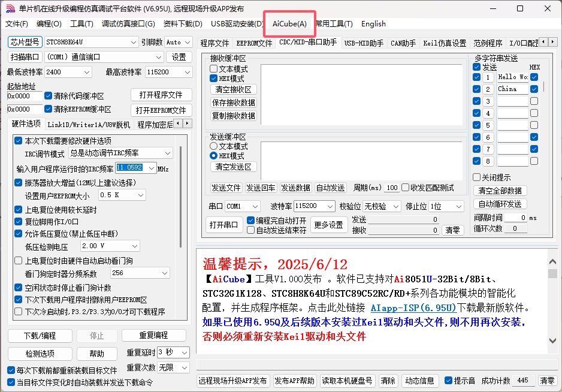Image resolution: width=562 pixels, height=392 pixels.
Task: Click the app logo icon in title bar
Action: click(10, 8)
